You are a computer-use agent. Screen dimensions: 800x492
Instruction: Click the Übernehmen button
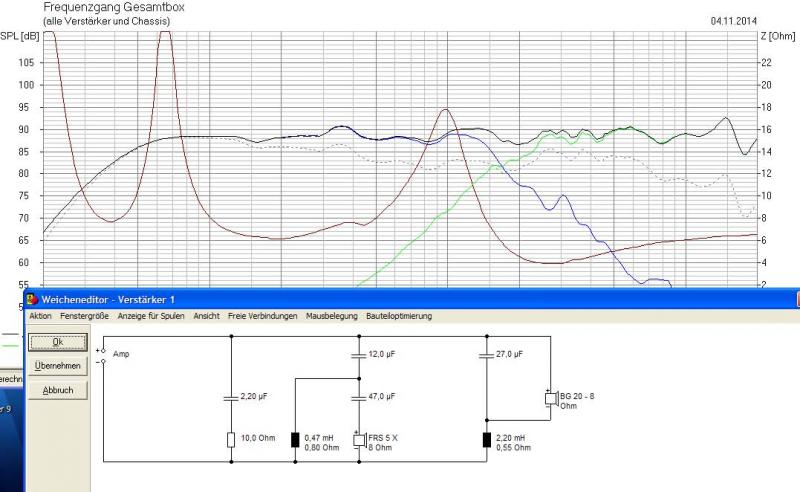tap(58, 366)
